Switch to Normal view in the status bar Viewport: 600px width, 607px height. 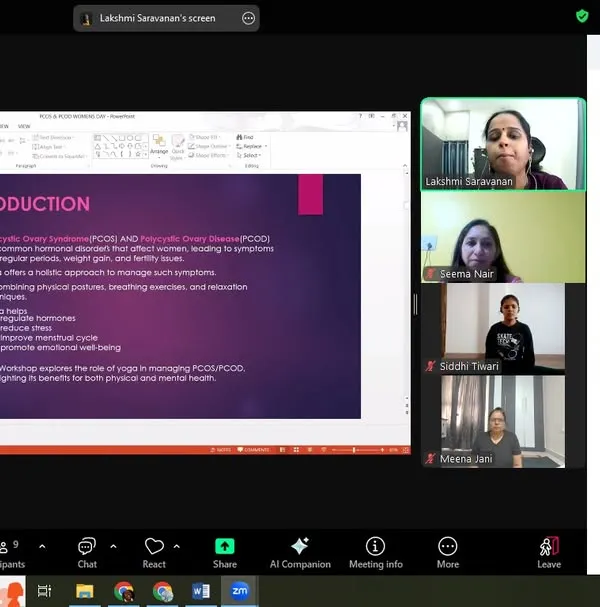point(282,450)
